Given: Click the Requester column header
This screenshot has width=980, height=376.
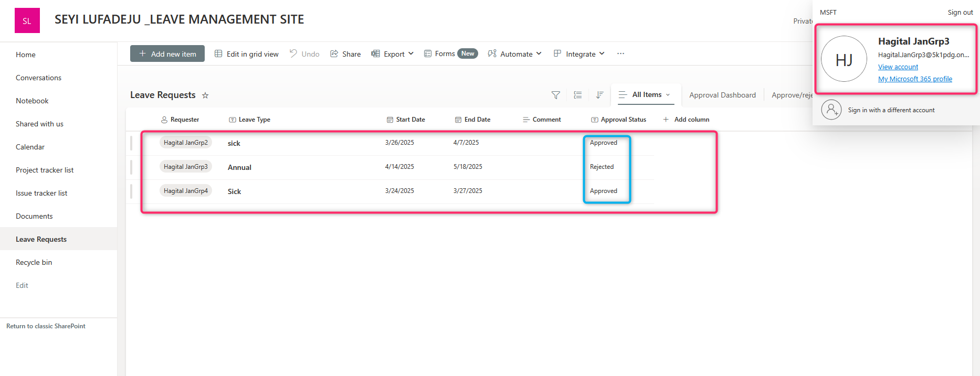Looking at the screenshot, I should pos(180,120).
